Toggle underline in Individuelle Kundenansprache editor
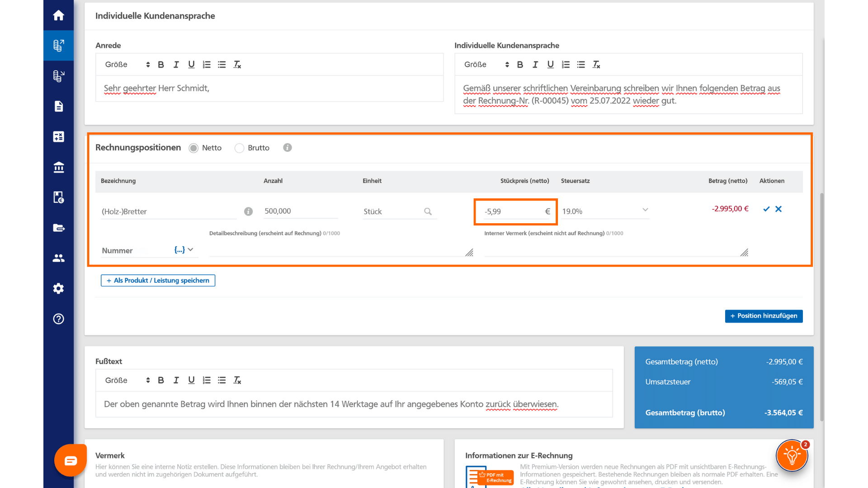 coord(550,65)
